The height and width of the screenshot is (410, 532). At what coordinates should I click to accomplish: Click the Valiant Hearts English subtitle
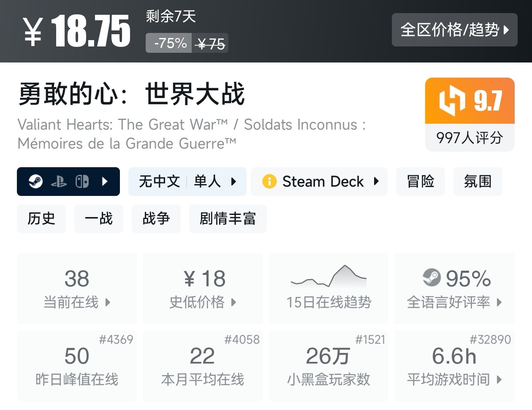[192, 134]
